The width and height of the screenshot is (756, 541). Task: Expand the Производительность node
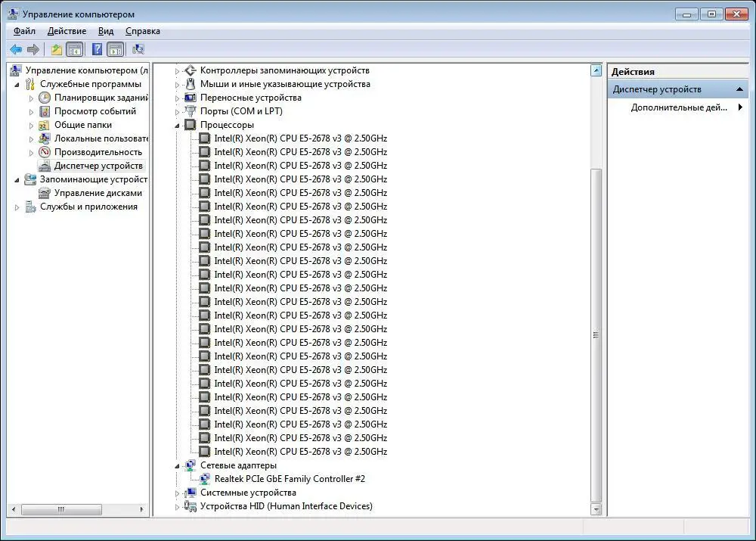pyautogui.click(x=31, y=153)
